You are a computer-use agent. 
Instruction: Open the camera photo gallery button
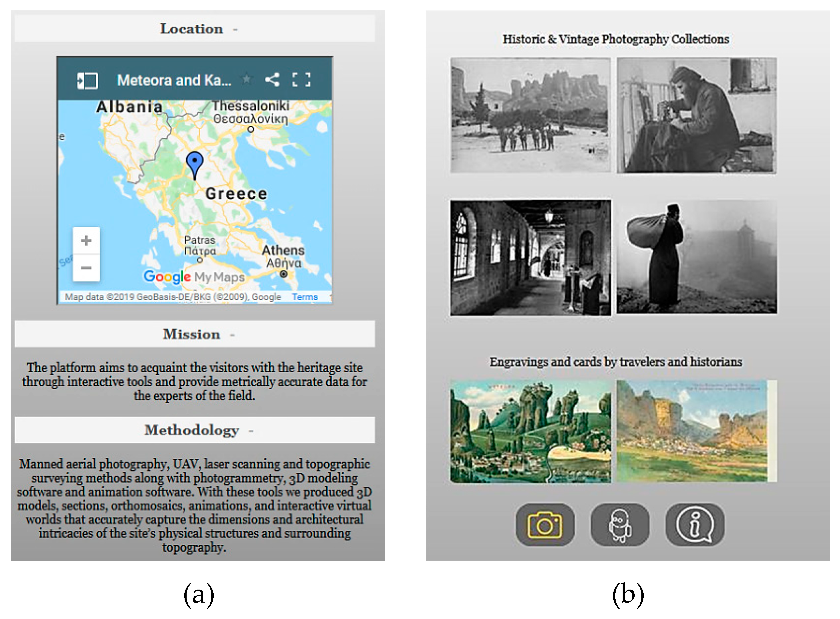[545, 525]
